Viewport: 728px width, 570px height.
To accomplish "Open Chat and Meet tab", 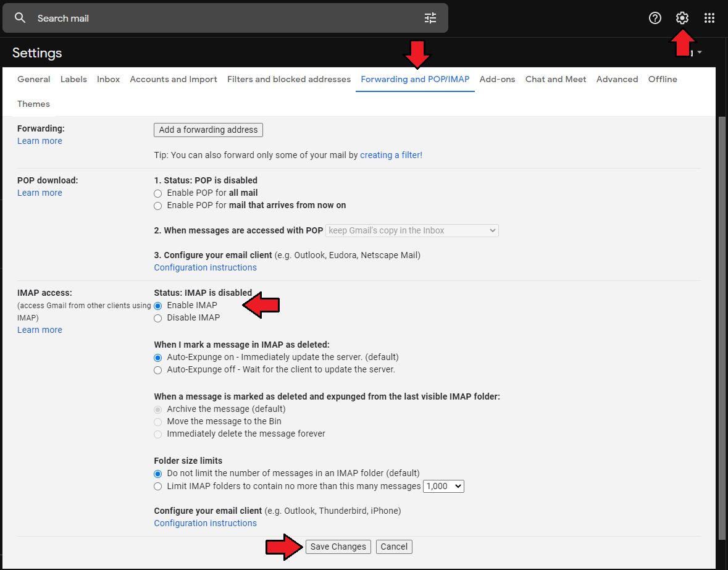I will pos(556,80).
